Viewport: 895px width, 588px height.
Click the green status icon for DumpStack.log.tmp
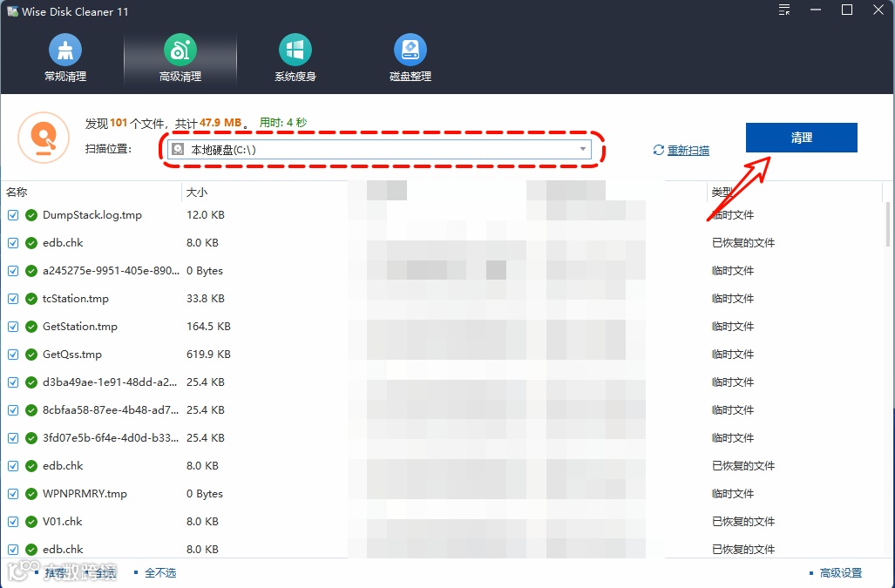click(31, 215)
